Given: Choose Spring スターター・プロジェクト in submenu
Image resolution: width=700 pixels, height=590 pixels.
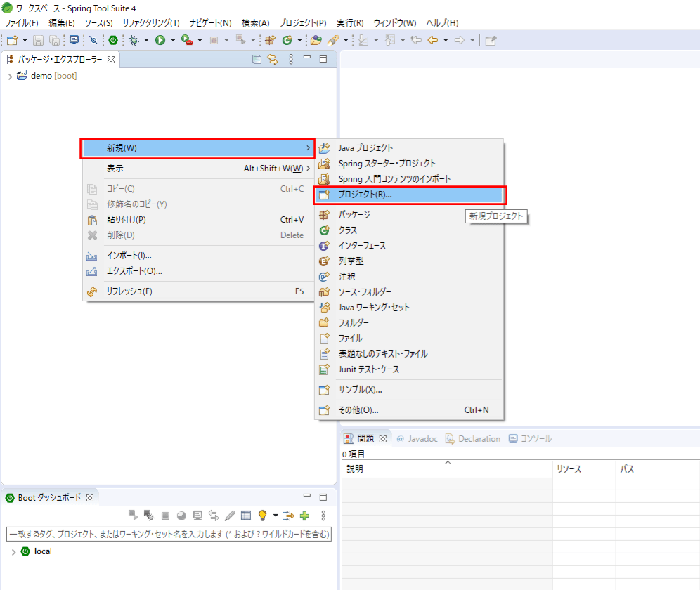Looking at the screenshot, I should tap(387, 164).
